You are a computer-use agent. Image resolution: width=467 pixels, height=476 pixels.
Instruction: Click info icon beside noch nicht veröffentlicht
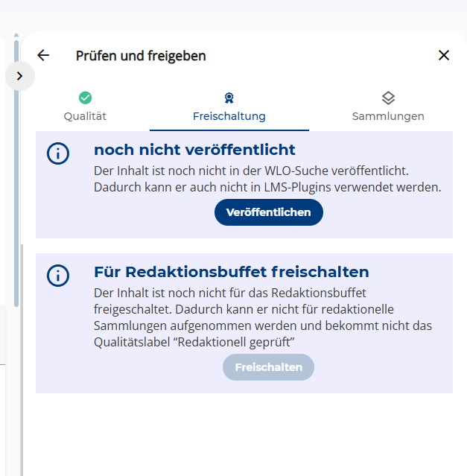[58, 153]
